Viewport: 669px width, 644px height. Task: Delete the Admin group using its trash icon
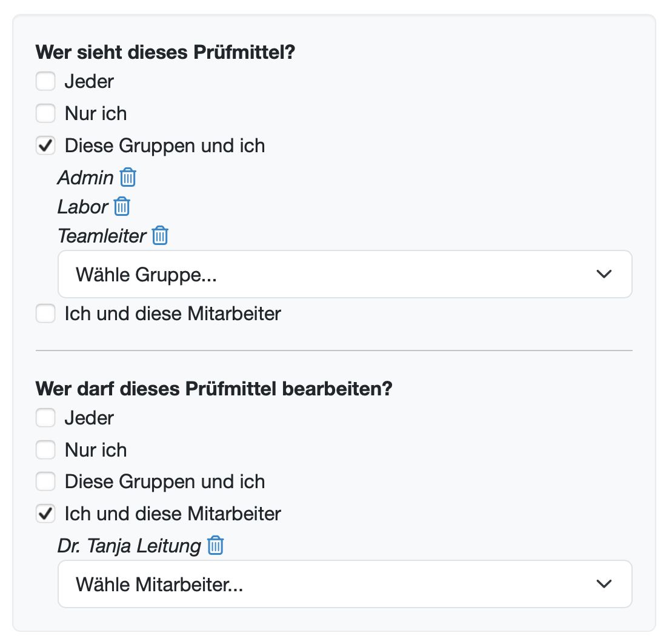point(128,177)
